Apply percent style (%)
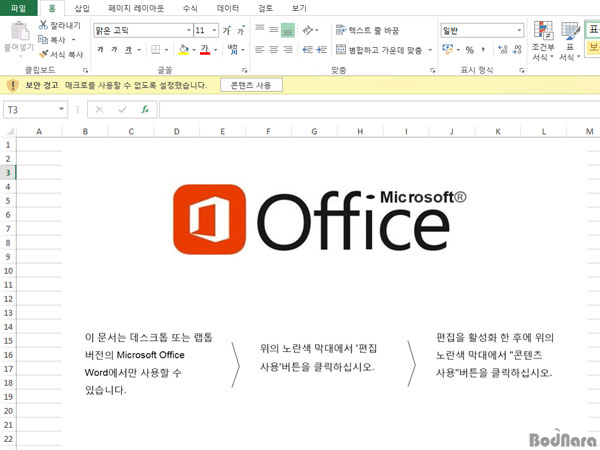Viewport: 600px width, 450px height. coord(470,50)
